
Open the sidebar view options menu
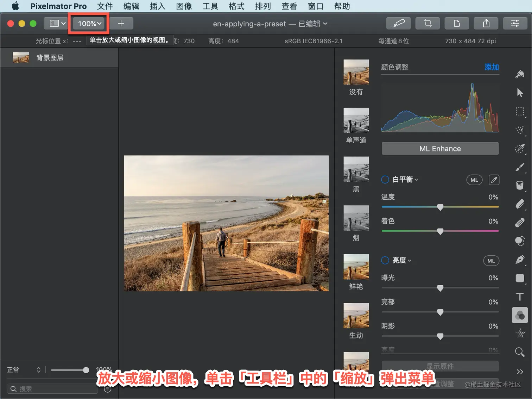[x=57, y=23]
